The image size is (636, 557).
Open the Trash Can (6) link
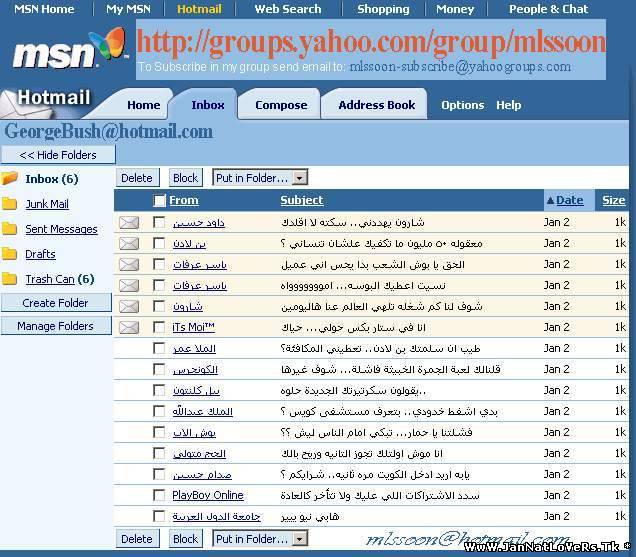click(x=60, y=279)
